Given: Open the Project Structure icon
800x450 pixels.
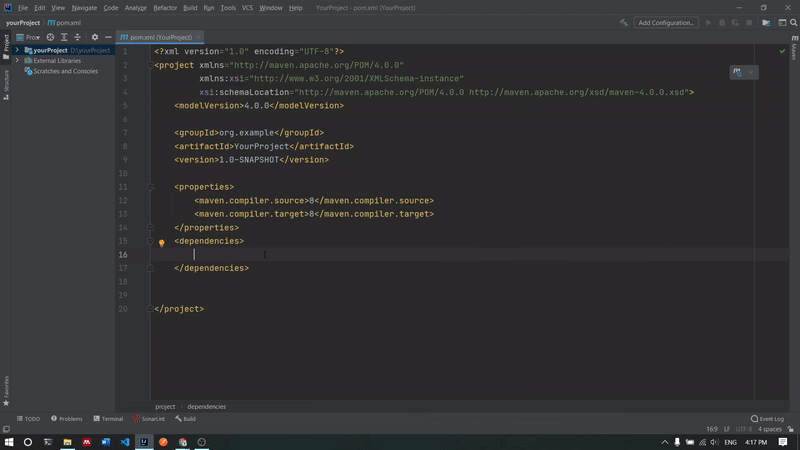Looking at the screenshot, I should (x=766, y=22).
